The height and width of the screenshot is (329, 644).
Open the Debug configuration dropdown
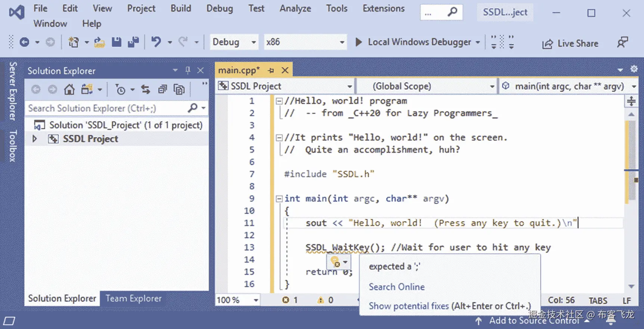pos(234,42)
